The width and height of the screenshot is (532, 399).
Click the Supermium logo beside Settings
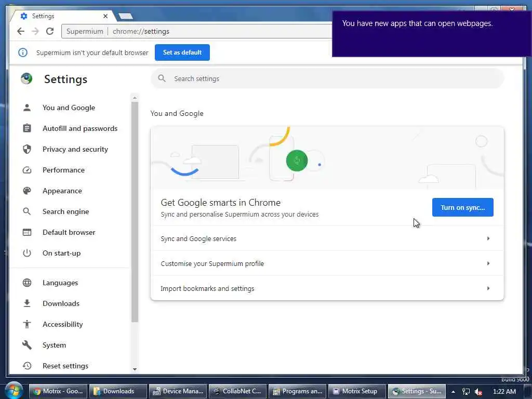tap(26, 79)
